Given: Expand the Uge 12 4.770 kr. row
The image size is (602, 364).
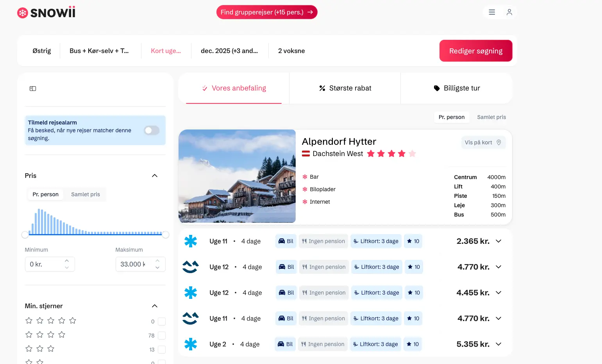Looking at the screenshot, I should point(498,267).
